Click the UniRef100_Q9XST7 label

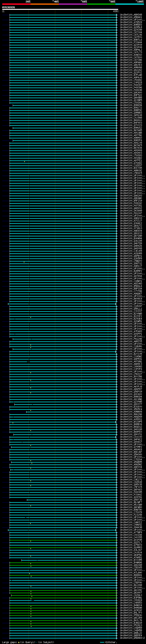(131, 404)
